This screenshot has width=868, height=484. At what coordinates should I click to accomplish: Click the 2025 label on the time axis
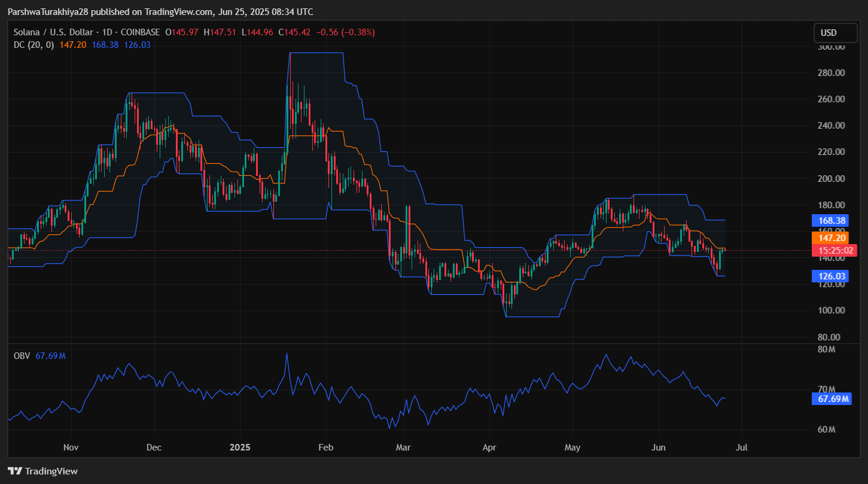point(240,447)
